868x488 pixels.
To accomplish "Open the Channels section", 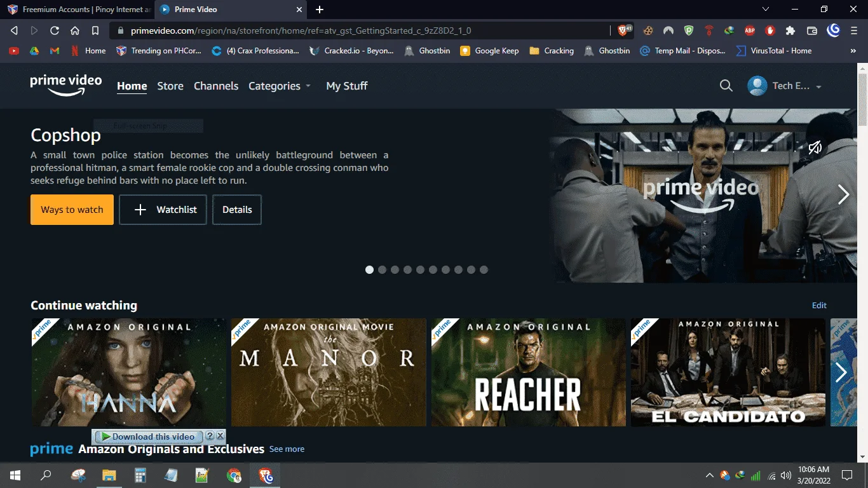I will 216,86.
